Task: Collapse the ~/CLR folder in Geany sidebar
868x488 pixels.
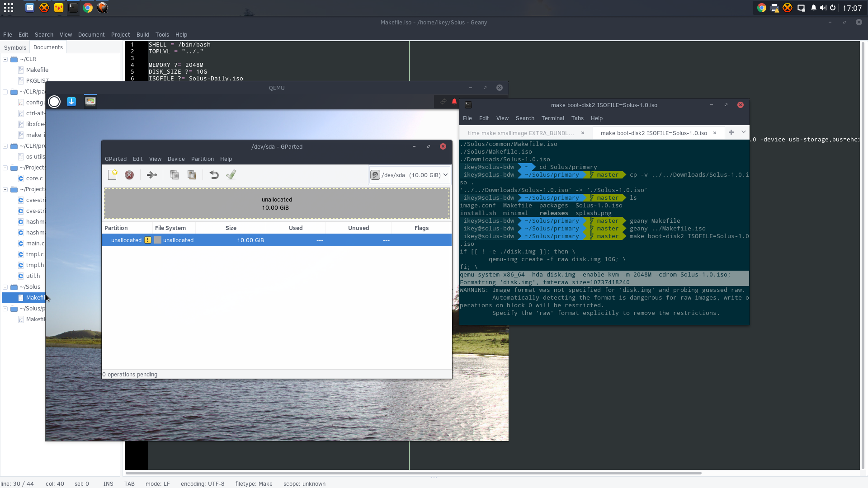Action: tap(5, 59)
